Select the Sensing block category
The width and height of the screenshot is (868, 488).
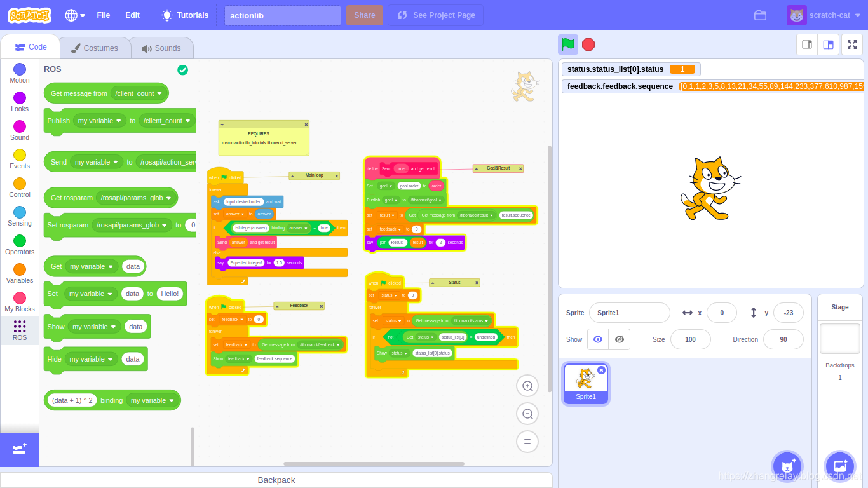[x=20, y=217]
